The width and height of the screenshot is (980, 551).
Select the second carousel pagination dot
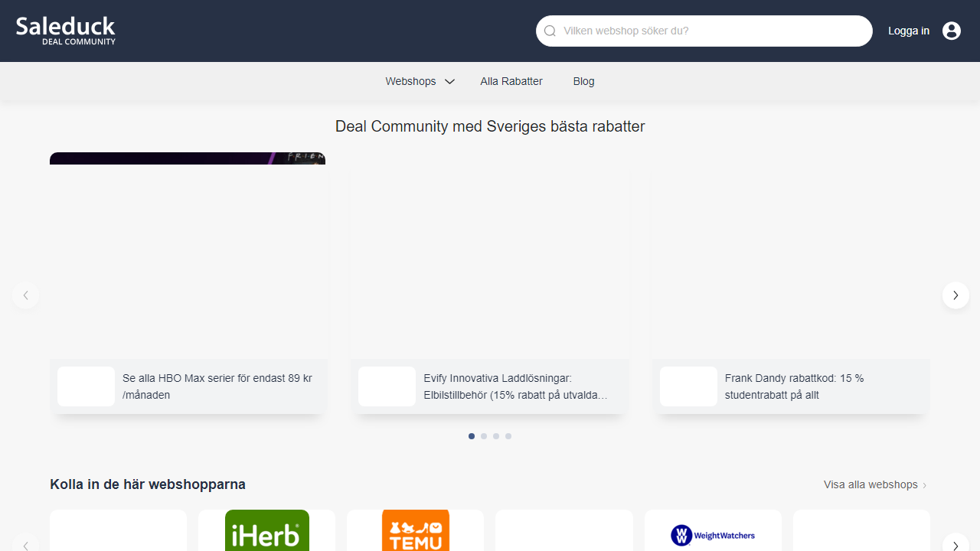click(x=484, y=436)
